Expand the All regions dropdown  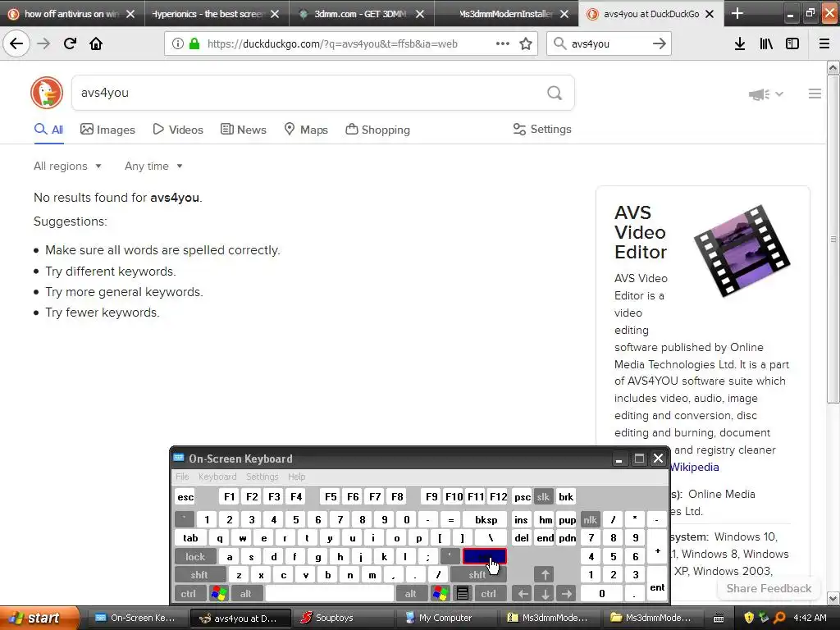pos(67,166)
